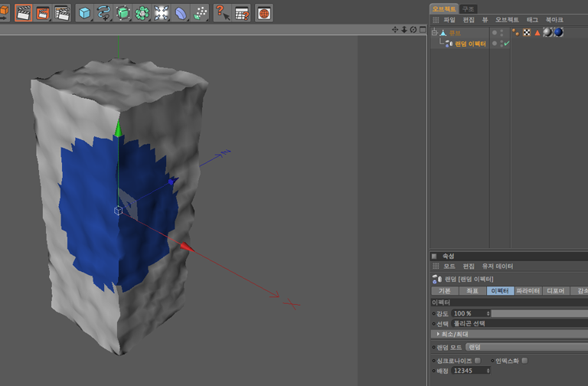Screen dimensions: 588x386
Task: Select the Cube primitive tool
Action: tap(84, 13)
